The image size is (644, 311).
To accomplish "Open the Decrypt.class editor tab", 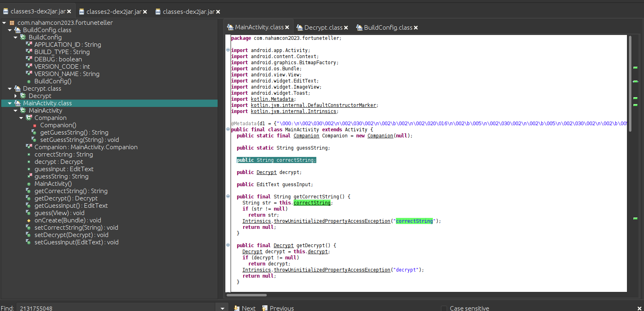I will [x=323, y=28].
